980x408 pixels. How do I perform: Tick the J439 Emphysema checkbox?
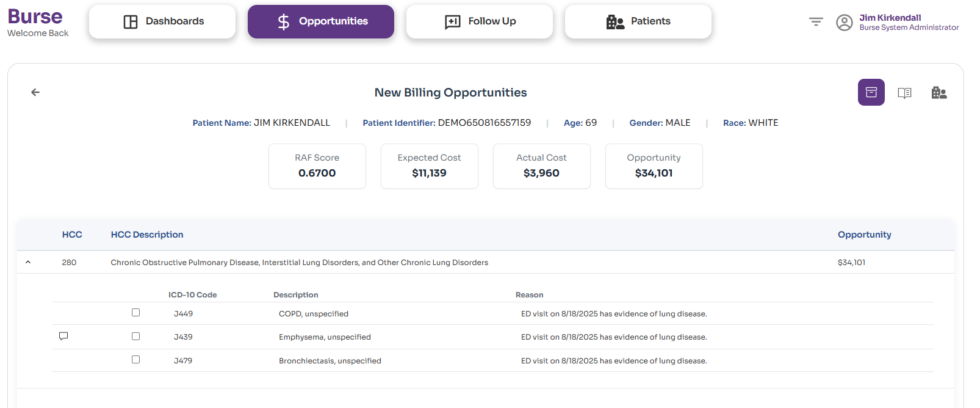[135, 336]
